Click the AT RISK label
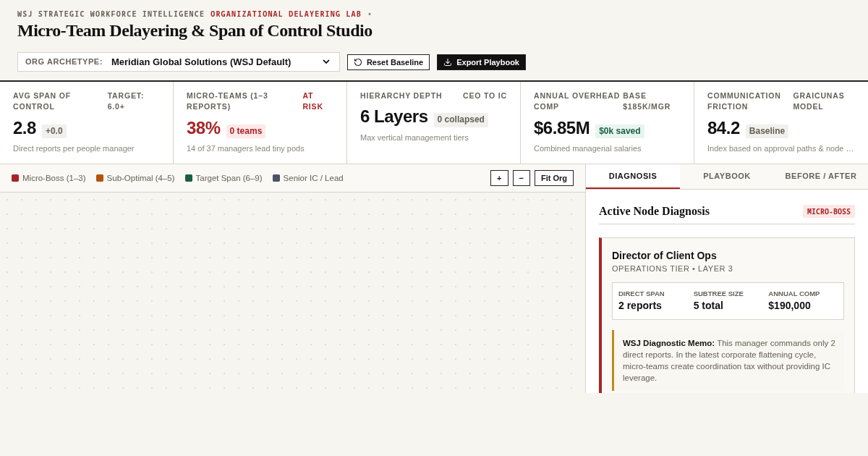 pos(312,101)
